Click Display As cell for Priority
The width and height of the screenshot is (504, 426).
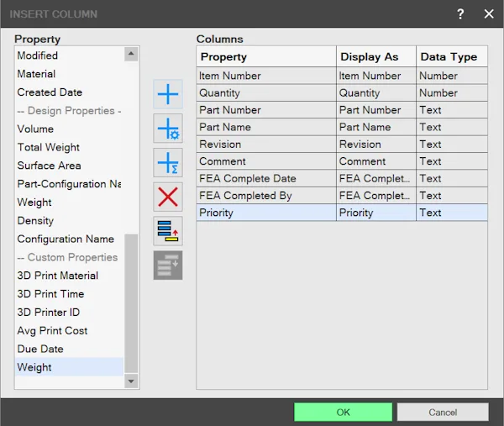coord(376,213)
